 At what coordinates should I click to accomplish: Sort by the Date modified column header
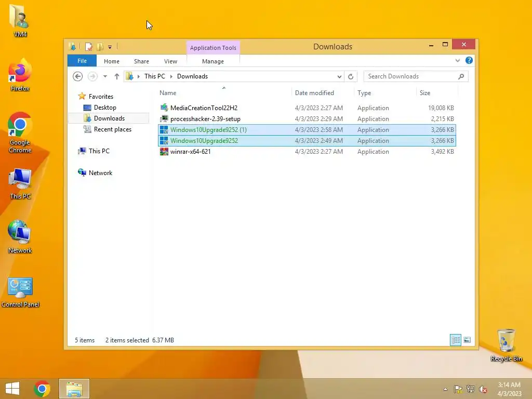click(322, 93)
